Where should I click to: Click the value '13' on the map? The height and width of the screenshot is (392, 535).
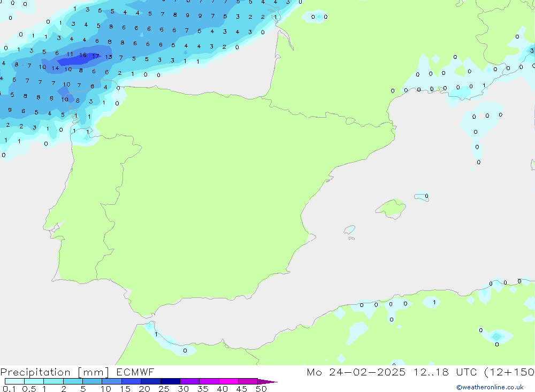(x=109, y=57)
